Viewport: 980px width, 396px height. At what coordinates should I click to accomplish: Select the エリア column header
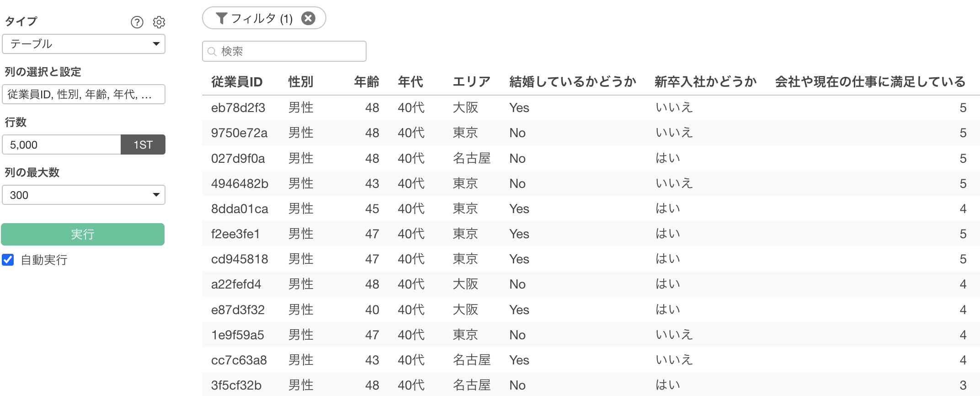(471, 82)
